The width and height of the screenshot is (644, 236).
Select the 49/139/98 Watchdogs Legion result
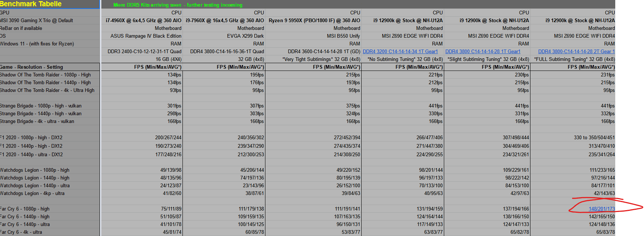click(x=171, y=170)
